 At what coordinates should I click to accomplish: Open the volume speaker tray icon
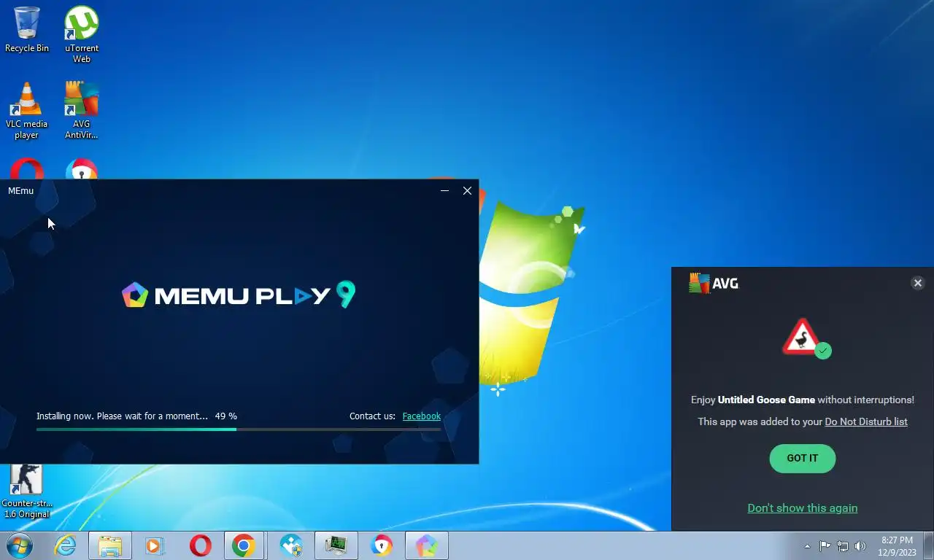tap(860, 545)
